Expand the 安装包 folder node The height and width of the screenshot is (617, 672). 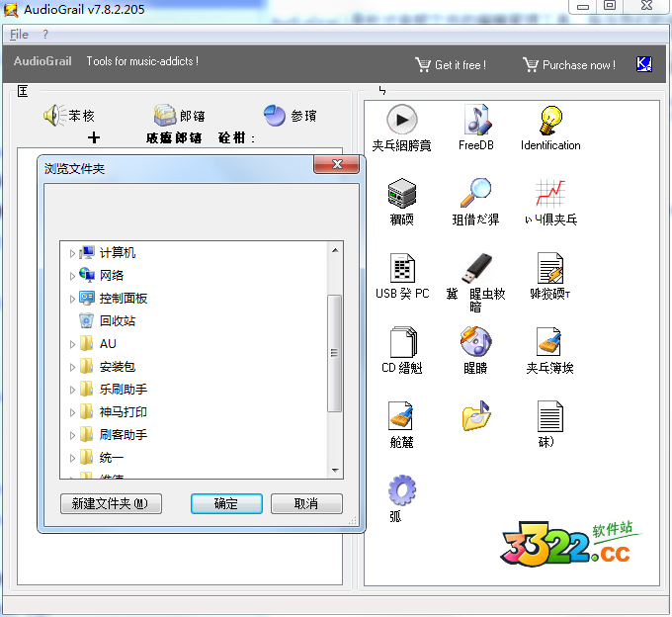[x=72, y=367]
